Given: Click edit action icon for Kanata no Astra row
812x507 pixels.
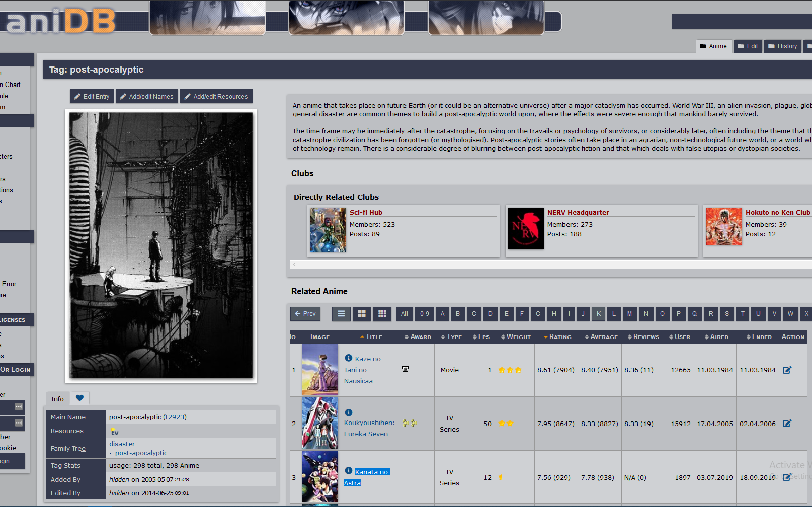Looking at the screenshot, I should coord(787,477).
